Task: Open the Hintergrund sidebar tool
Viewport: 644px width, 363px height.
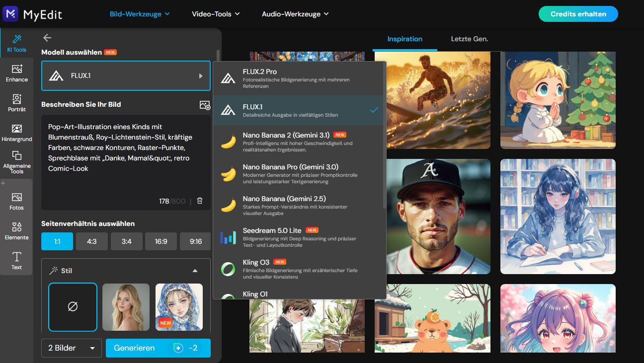Action: (16, 133)
